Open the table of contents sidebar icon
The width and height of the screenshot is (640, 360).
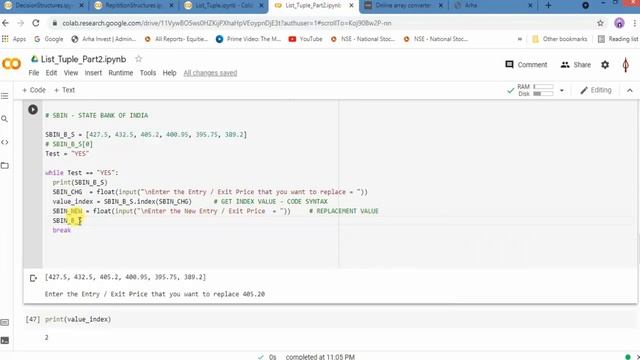(x=5, y=96)
